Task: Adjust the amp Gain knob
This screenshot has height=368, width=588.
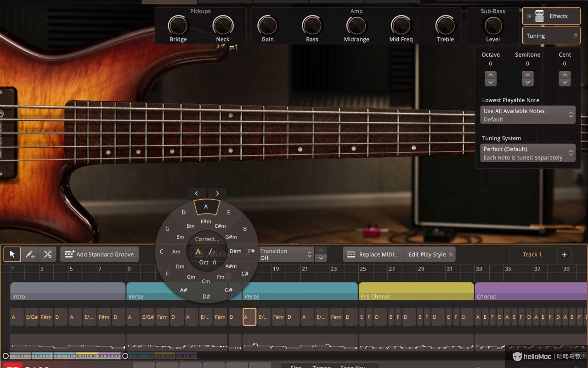Action: click(x=267, y=25)
